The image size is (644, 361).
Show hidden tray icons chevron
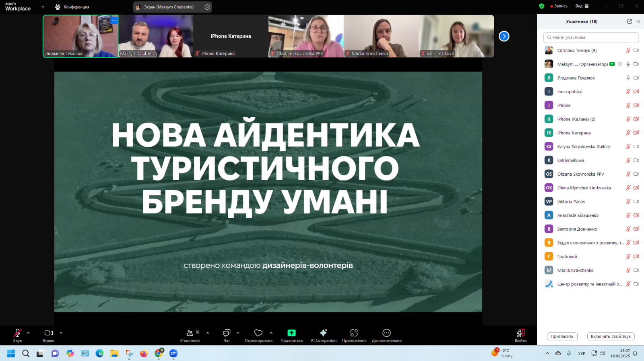547,353
